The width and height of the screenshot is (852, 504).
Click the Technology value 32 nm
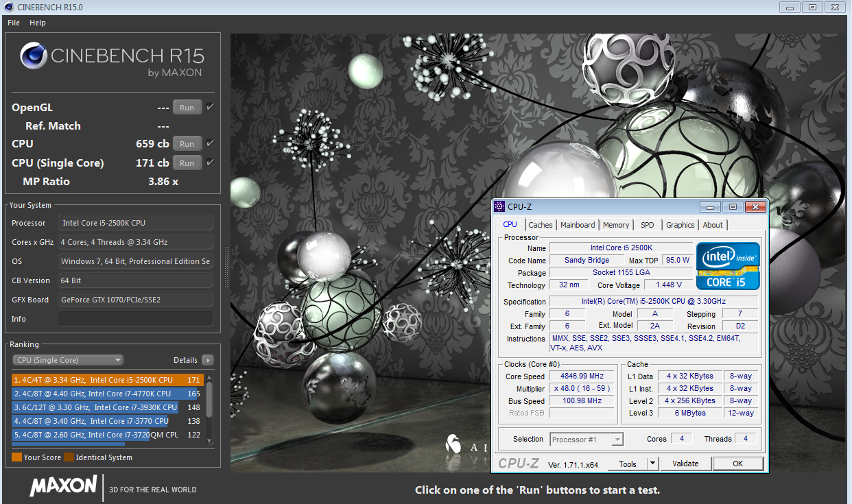(569, 285)
